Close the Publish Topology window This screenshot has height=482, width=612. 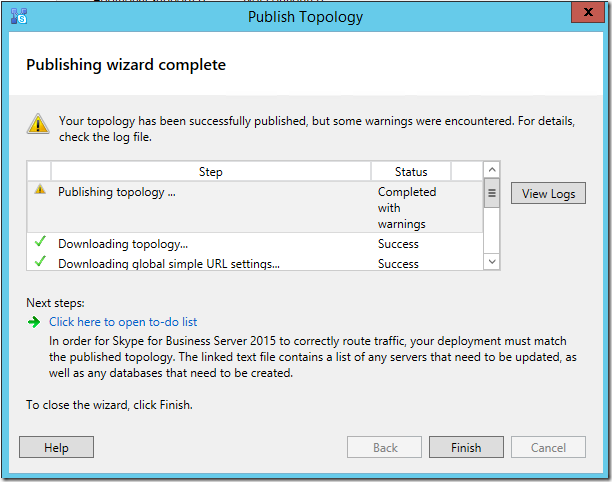tap(588, 12)
